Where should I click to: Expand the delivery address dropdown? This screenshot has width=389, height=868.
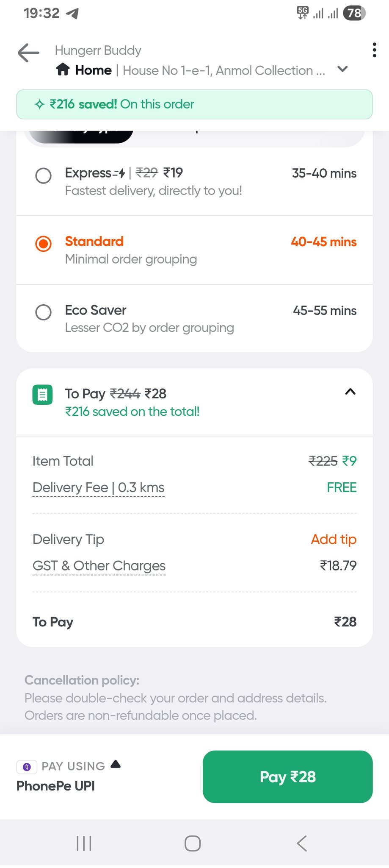pyautogui.click(x=342, y=69)
